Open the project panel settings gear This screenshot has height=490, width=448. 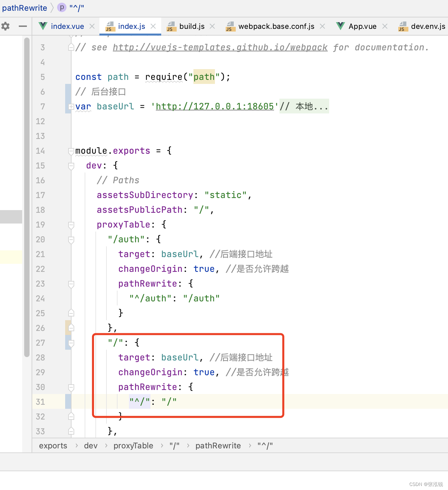pyautogui.click(x=5, y=26)
